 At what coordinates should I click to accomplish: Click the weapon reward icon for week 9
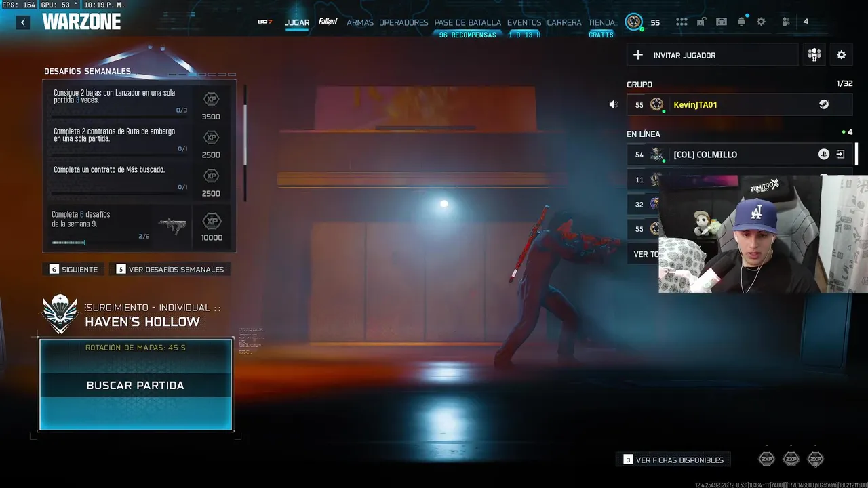point(172,226)
